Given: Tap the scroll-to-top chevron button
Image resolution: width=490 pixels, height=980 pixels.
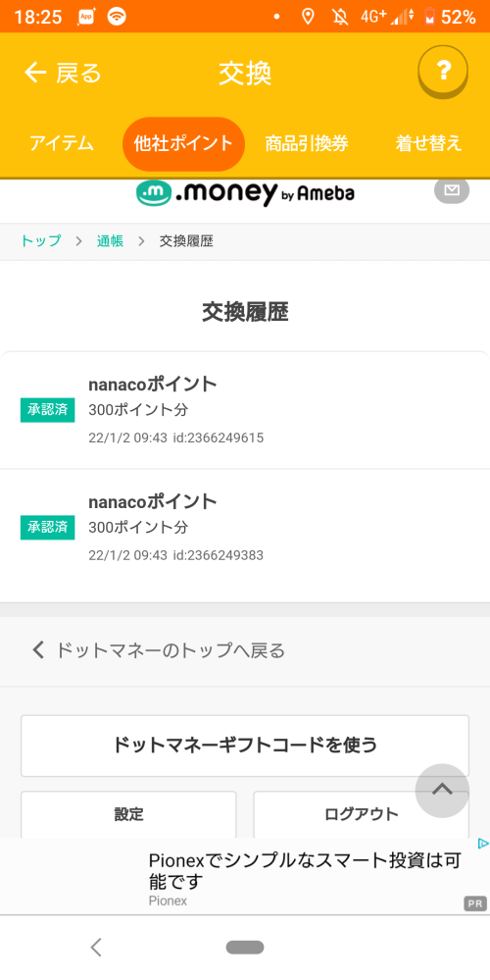Looking at the screenshot, I should pos(442,790).
